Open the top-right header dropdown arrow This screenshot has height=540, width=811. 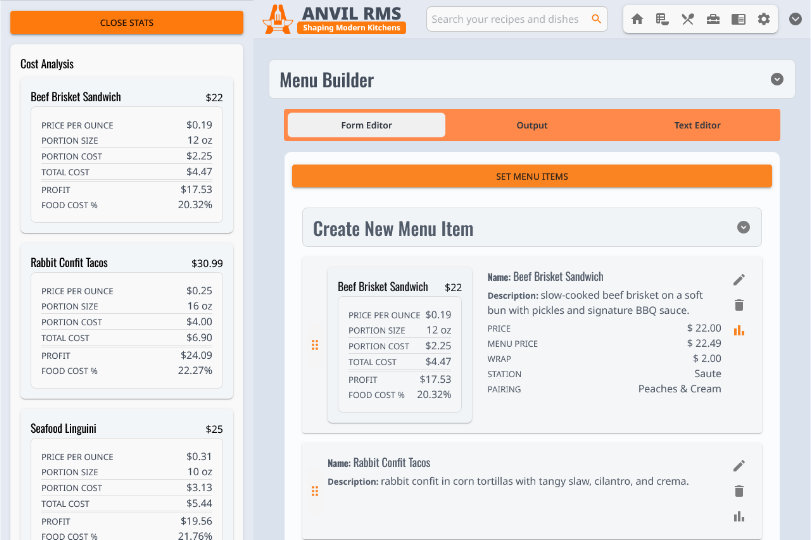click(795, 18)
